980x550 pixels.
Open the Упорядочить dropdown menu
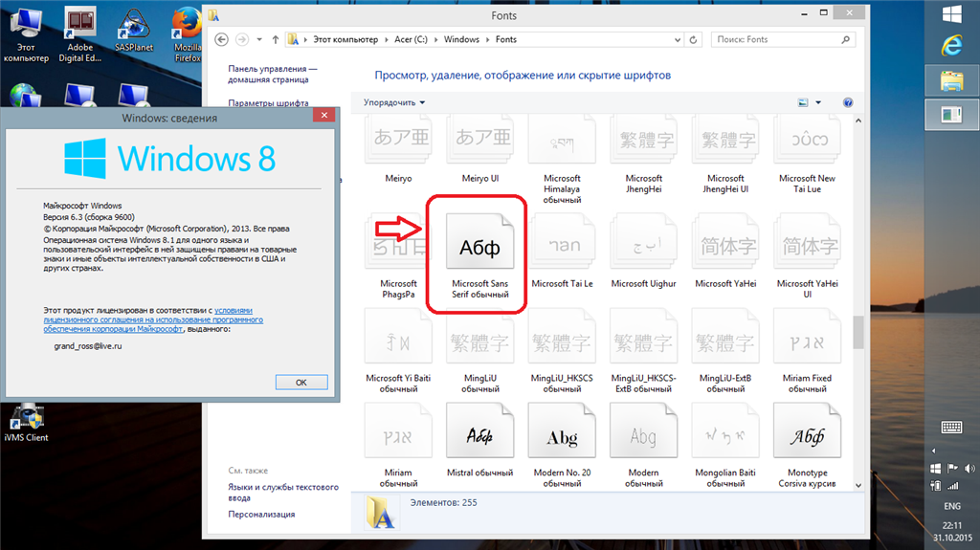tap(393, 102)
